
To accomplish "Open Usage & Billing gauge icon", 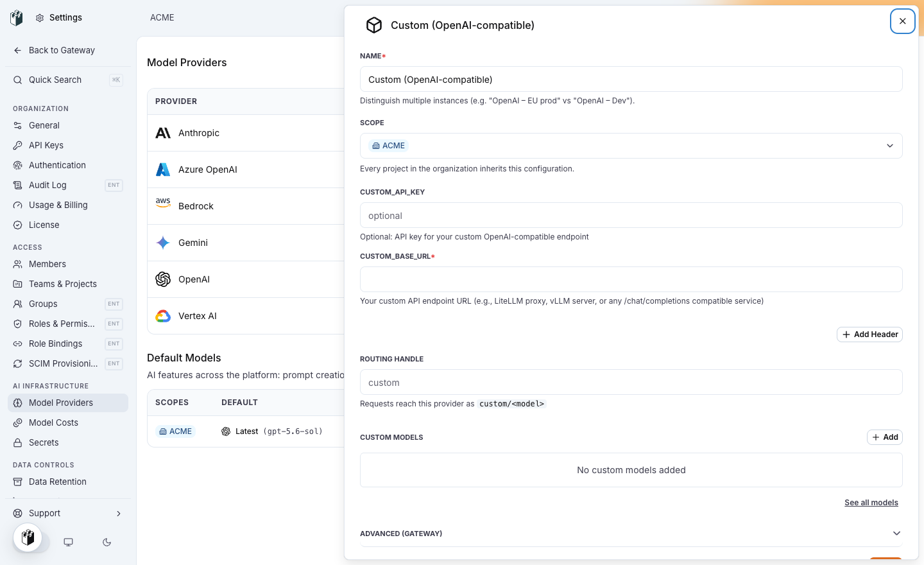I will click(18, 205).
